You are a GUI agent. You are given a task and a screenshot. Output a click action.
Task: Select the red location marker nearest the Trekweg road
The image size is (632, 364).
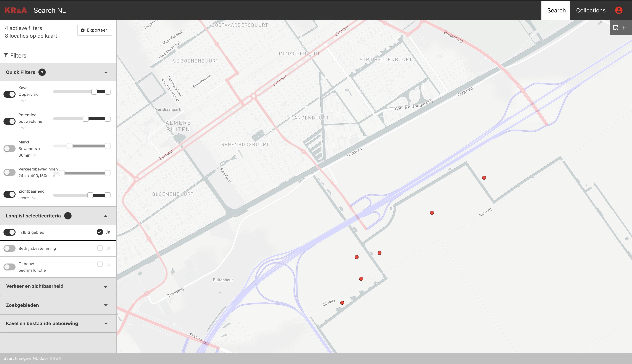pyautogui.click(x=484, y=178)
